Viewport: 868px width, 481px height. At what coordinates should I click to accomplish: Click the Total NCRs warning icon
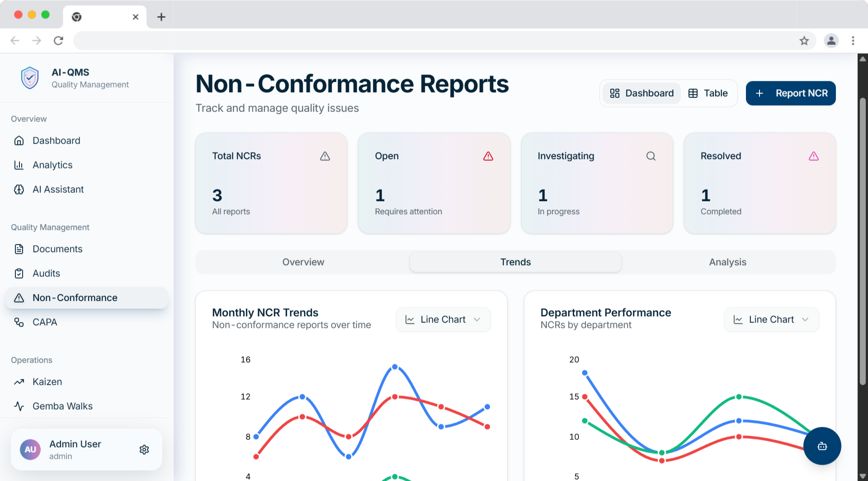coord(325,156)
